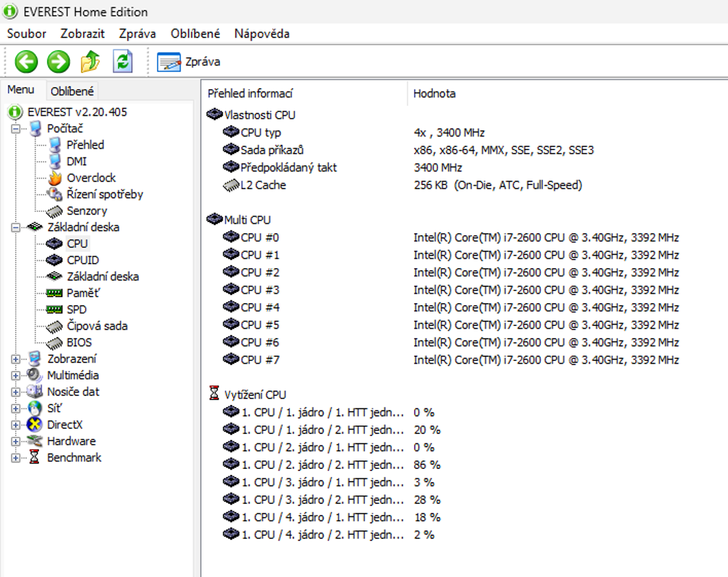Switch to the Oblíbené tab

(72, 90)
